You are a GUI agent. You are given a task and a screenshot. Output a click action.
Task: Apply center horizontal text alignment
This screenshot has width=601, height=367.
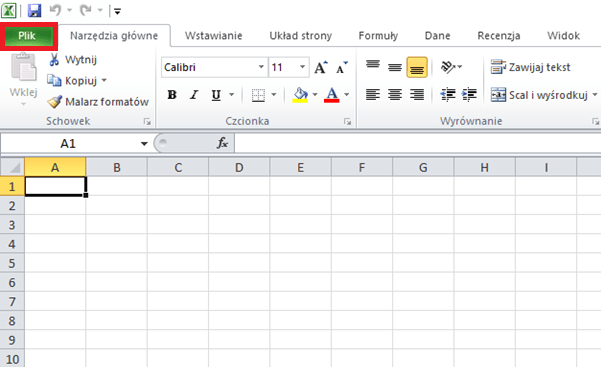tap(395, 94)
